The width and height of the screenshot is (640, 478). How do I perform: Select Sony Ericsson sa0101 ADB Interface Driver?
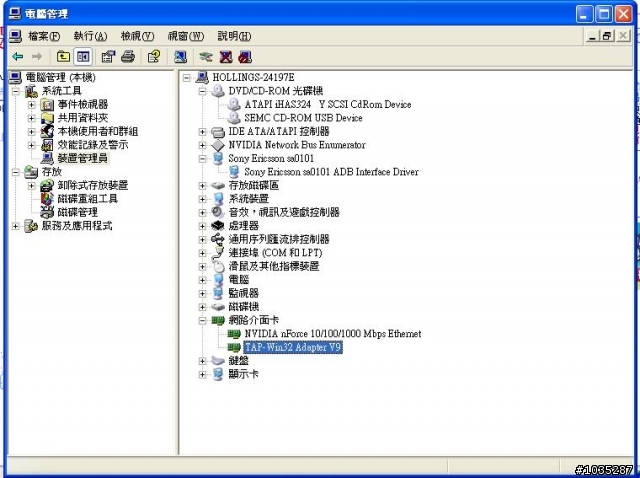click(x=331, y=172)
